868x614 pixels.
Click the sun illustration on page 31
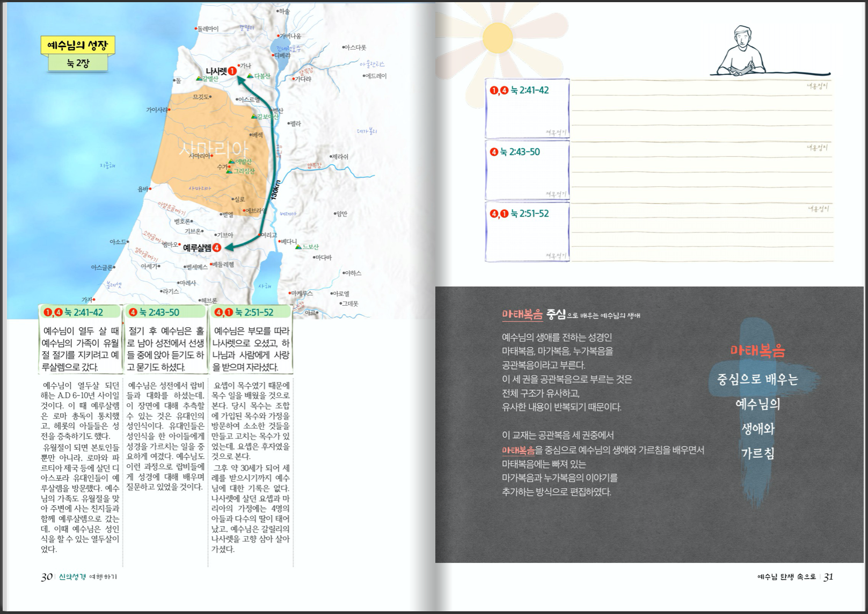[498, 38]
